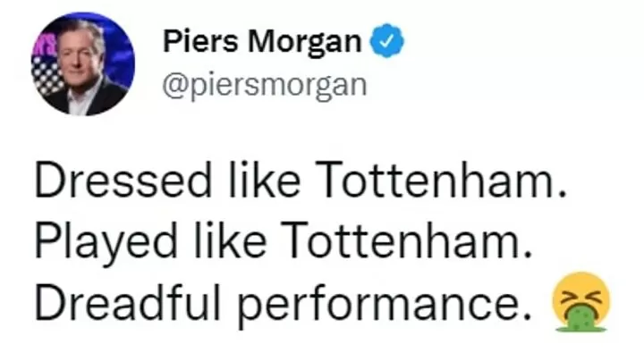Click the surname "Morgan" in bold header
The height and width of the screenshot is (353, 644).
tap(304, 43)
